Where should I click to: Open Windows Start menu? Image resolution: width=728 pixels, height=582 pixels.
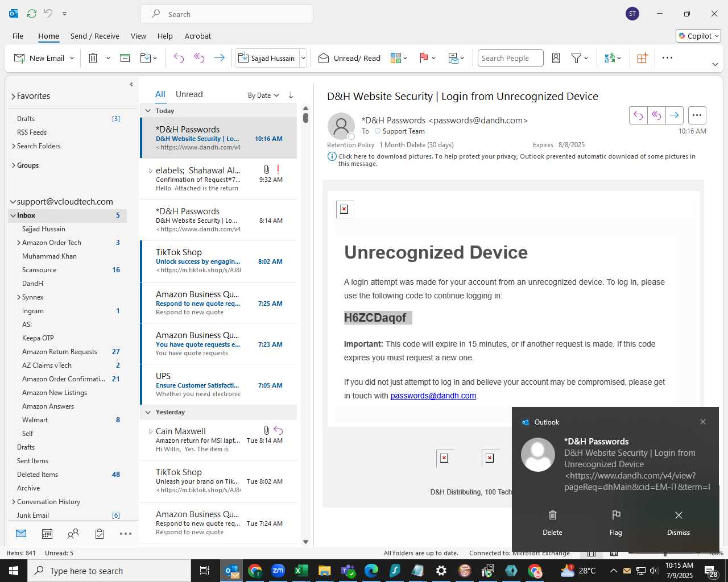click(14, 571)
